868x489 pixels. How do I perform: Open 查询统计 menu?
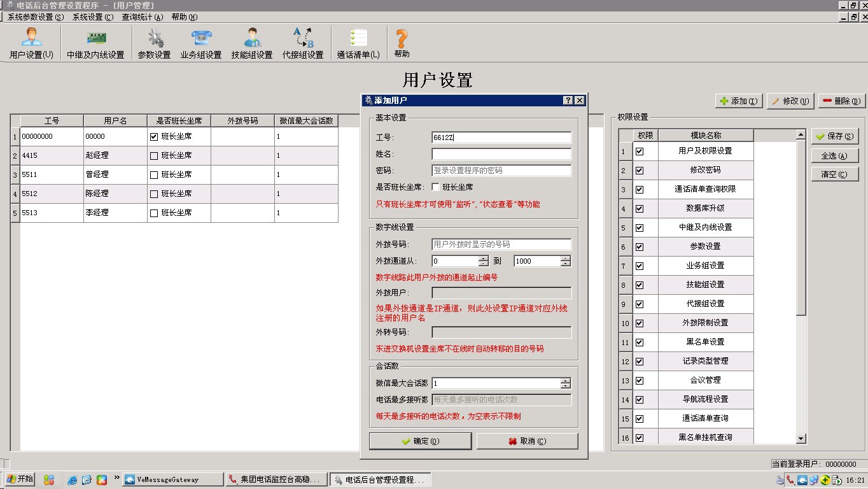pos(143,17)
